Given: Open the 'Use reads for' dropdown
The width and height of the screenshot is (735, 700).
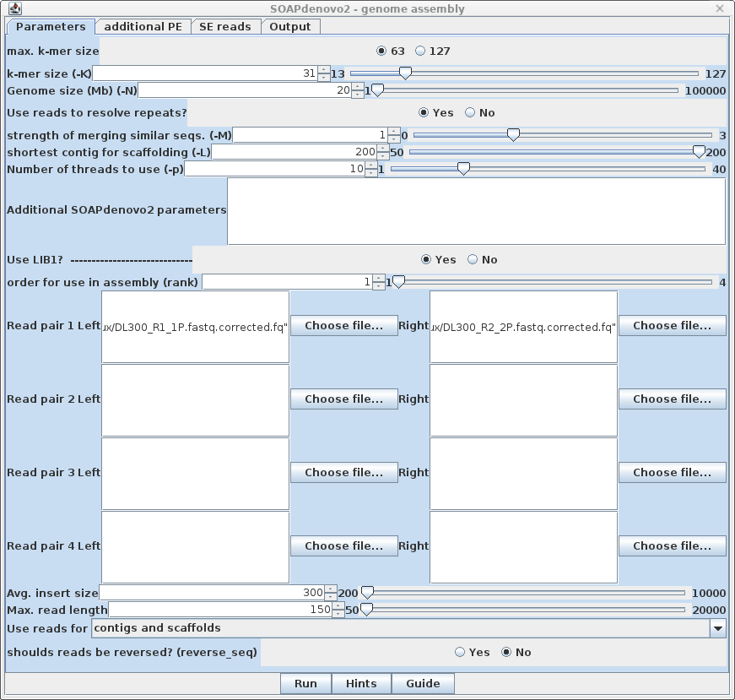Looking at the screenshot, I should tap(717, 627).
